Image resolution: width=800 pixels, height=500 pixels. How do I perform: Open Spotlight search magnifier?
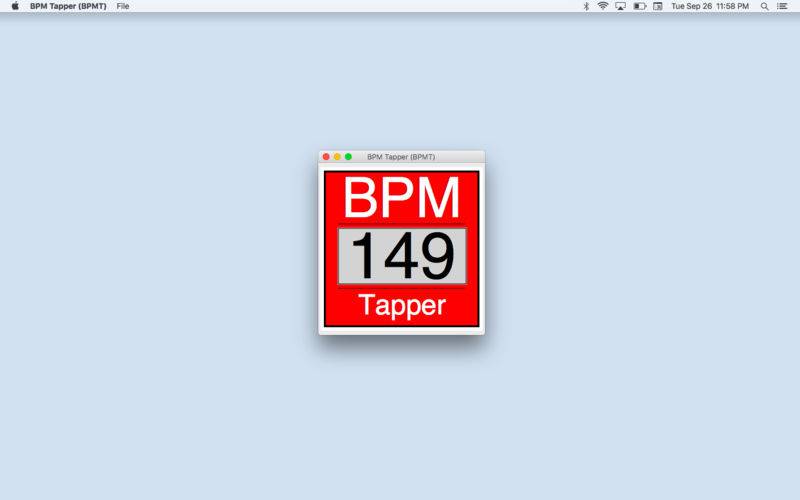click(x=764, y=6)
